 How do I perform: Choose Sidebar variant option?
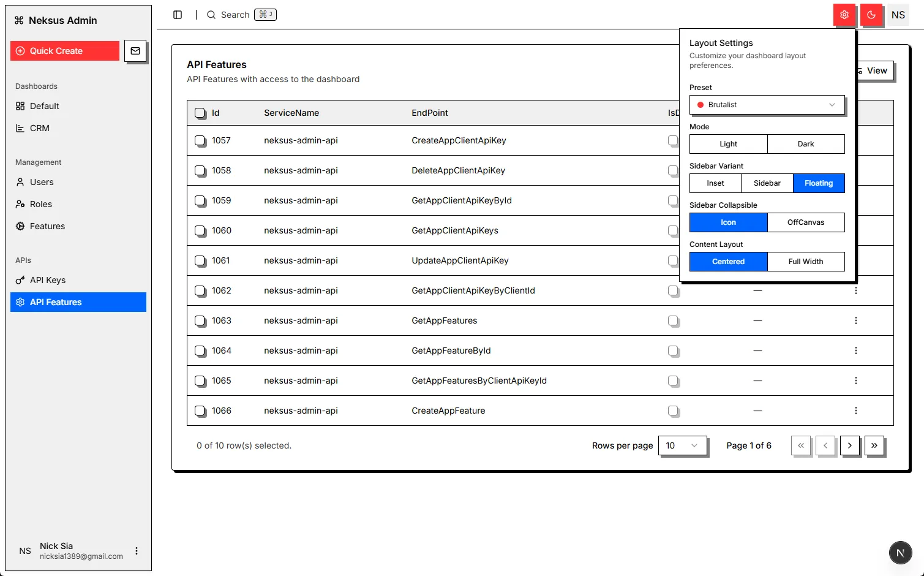click(767, 183)
